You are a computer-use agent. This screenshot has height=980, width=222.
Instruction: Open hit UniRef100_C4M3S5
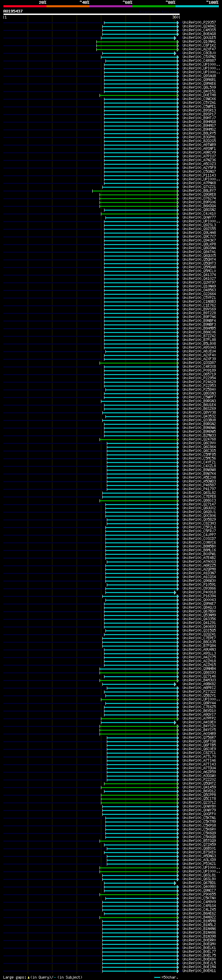coord(199,30)
